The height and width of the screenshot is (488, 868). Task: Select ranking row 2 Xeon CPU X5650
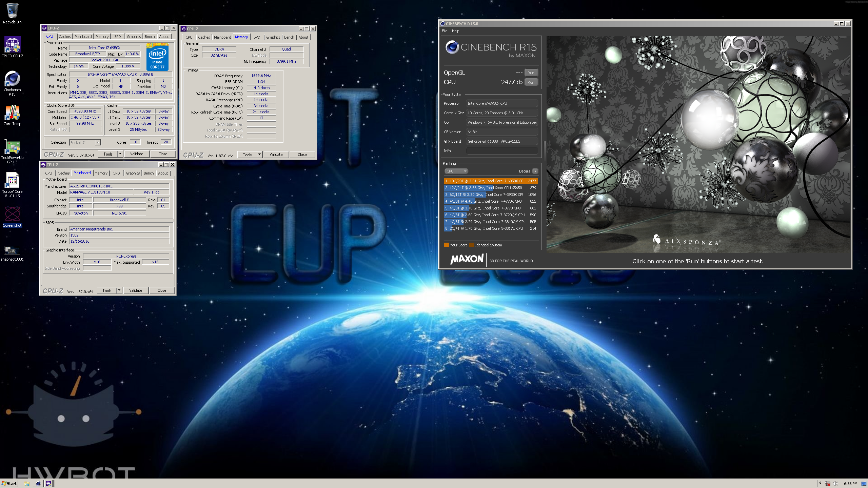click(491, 188)
